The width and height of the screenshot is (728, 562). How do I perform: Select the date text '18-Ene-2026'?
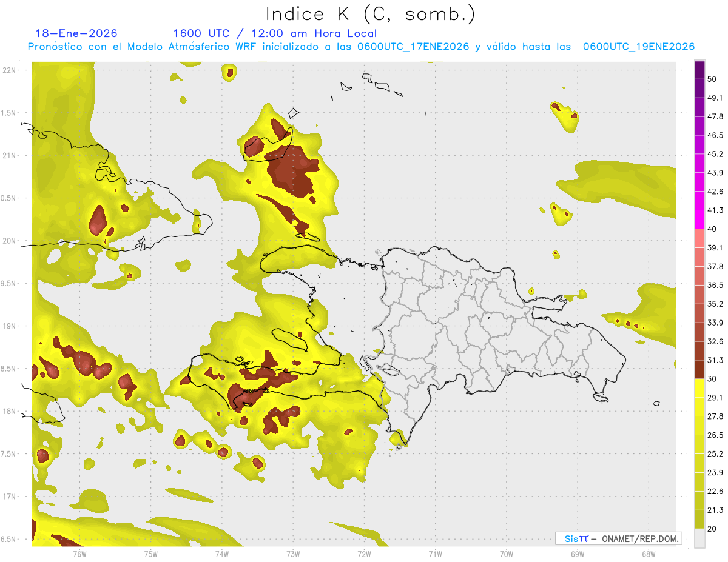pyautogui.click(x=76, y=33)
